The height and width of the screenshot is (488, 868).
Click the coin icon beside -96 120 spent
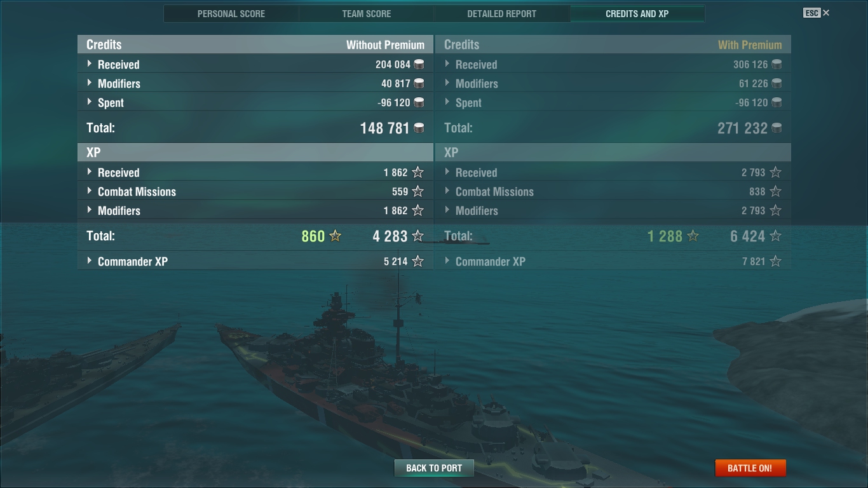[419, 102]
